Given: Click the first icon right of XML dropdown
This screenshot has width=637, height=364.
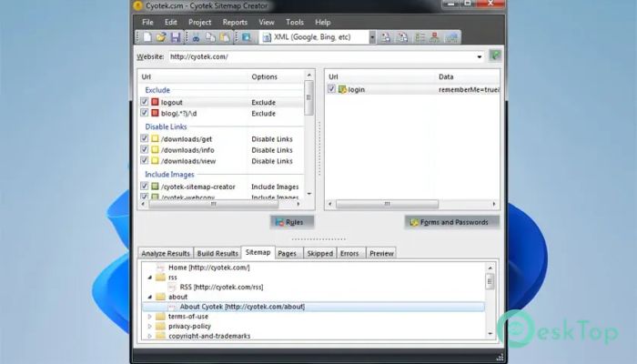Looking at the screenshot, I should (386, 37).
